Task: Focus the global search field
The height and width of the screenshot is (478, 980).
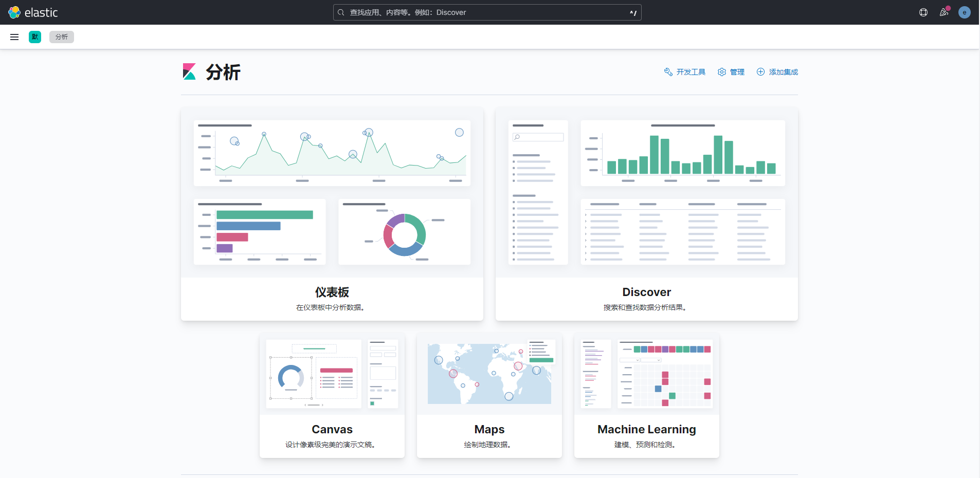Action: [x=487, y=12]
